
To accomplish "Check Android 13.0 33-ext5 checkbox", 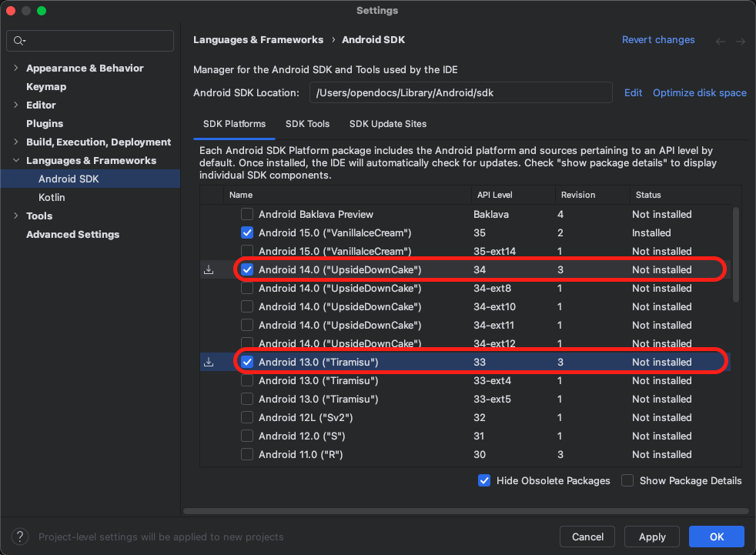I will tap(247, 399).
